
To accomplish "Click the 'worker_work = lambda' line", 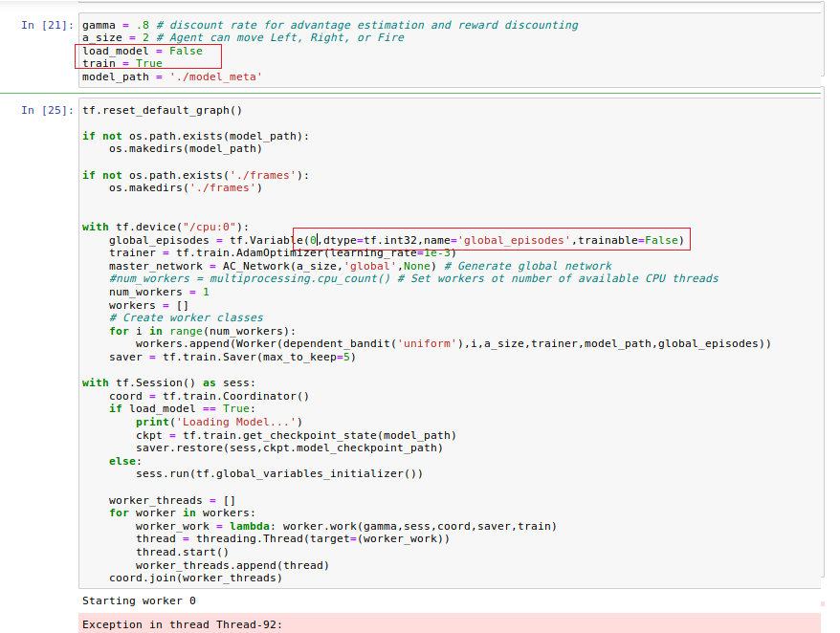I will pyautogui.click(x=346, y=527).
